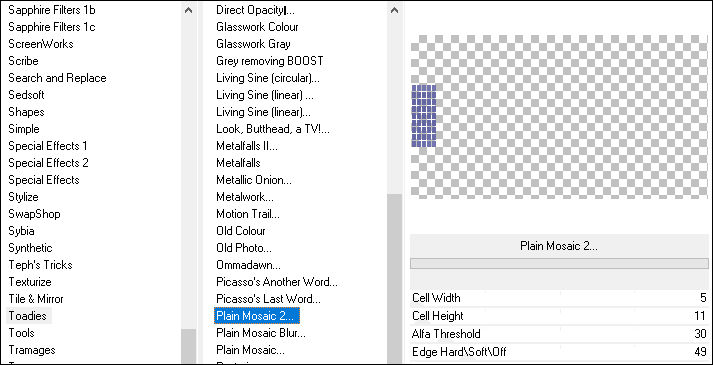This screenshot has width=713, height=365.
Task: Choose the Plain Mosaic Blur... filter
Action: (261, 333)
